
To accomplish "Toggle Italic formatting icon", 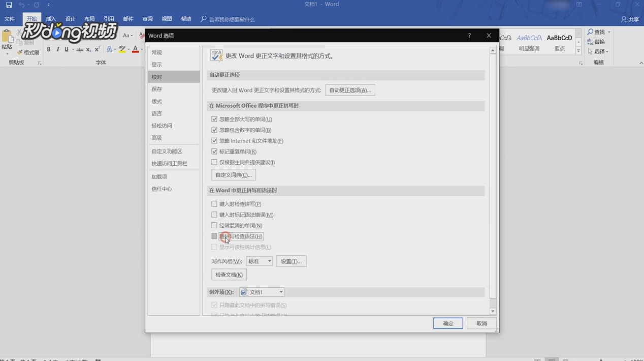I will point(57,49).
